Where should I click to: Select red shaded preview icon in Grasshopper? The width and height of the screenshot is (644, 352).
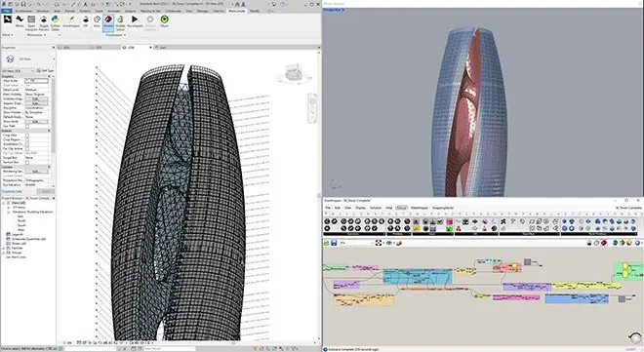604,243
